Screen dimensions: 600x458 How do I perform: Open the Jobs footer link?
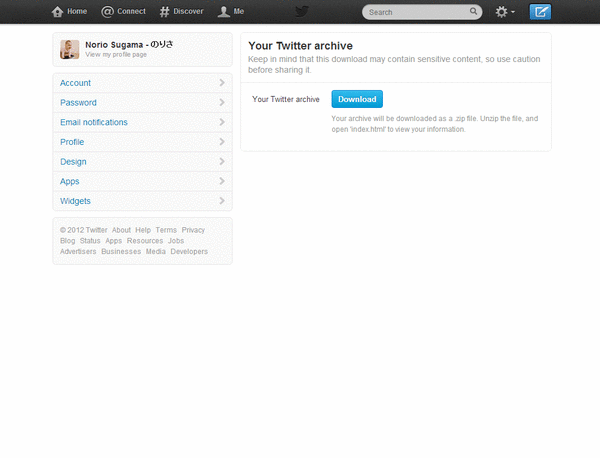176,241
